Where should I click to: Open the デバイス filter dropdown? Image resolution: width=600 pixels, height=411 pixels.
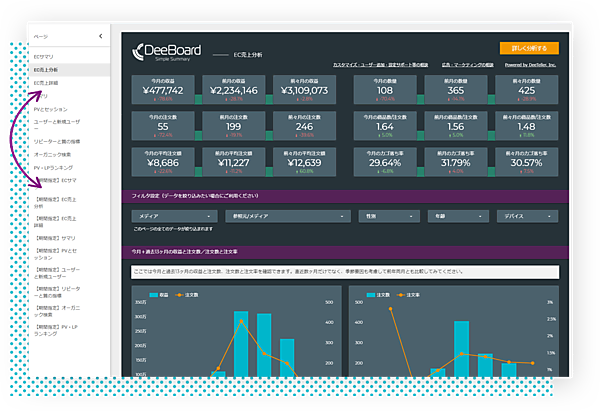(x=526, y=215)
